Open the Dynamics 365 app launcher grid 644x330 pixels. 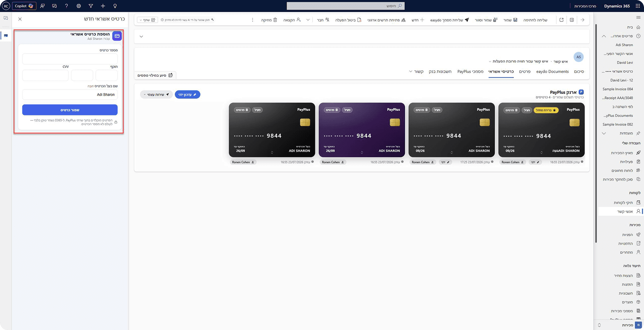tap(638, 6)
